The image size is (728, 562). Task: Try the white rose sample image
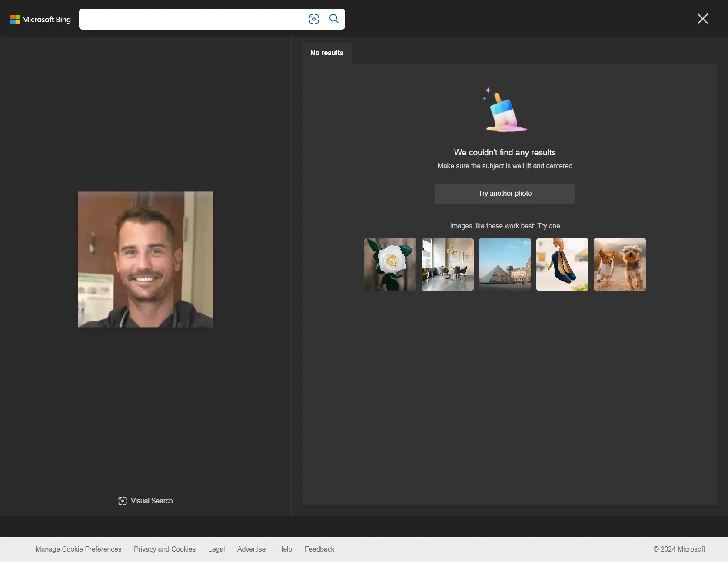390,264
